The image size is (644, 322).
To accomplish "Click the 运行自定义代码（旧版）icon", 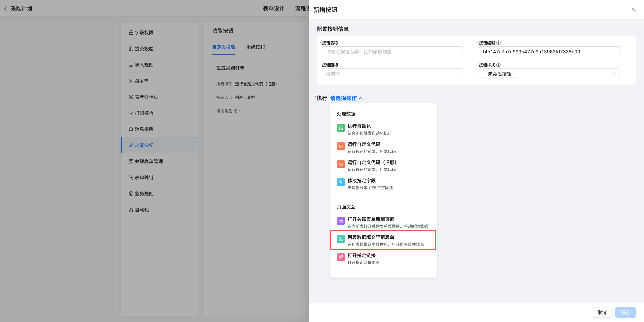I will point(341,164).
